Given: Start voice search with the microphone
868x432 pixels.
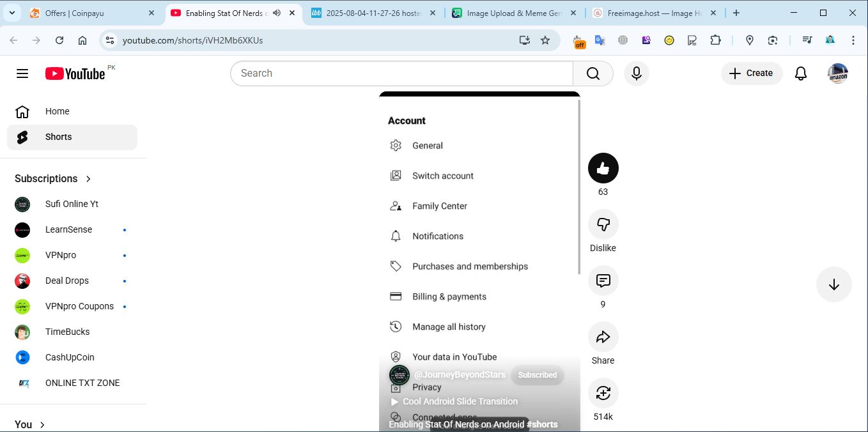Looking at the screenshot, I should click(x=637, y=73).
